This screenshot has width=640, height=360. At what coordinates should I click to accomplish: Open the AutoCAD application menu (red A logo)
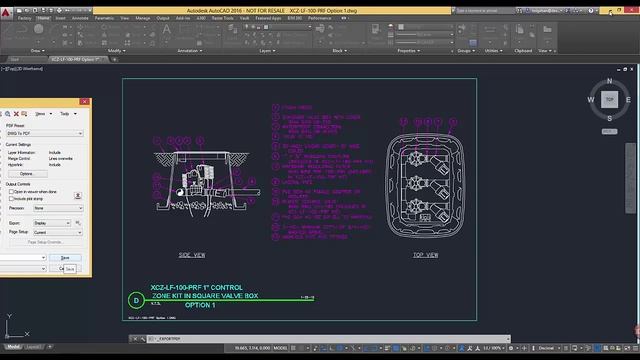tap(6, 13)
